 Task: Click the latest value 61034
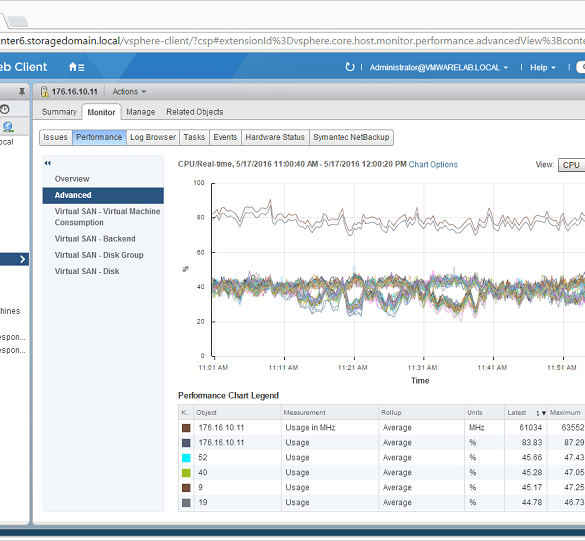[x=531, y=428]
